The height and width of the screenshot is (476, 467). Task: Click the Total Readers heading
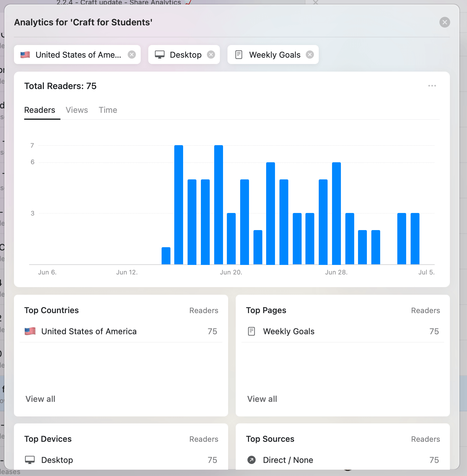61,86
